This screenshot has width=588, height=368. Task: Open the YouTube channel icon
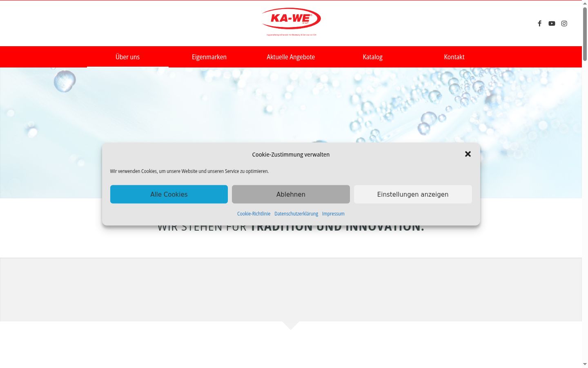[x=552, y=23]
